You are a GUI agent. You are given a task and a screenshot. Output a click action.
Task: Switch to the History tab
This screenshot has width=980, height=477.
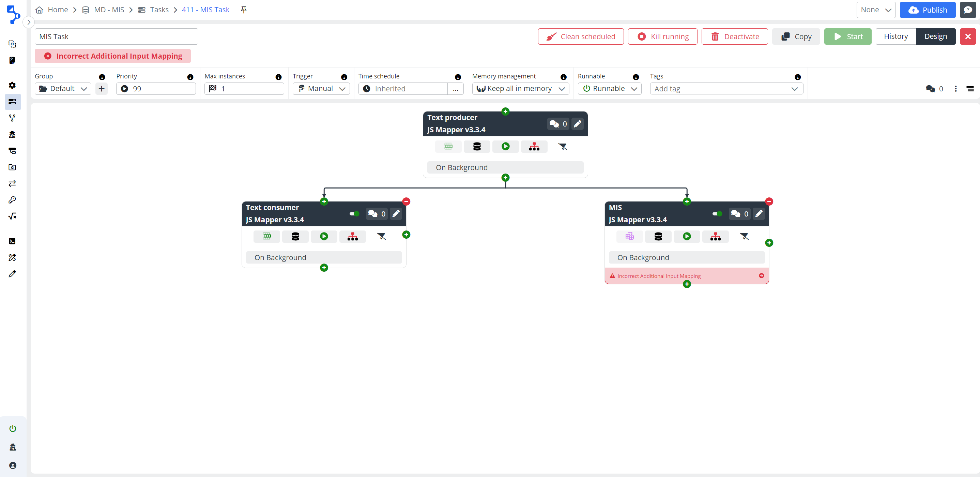click(x=895, y=36)
